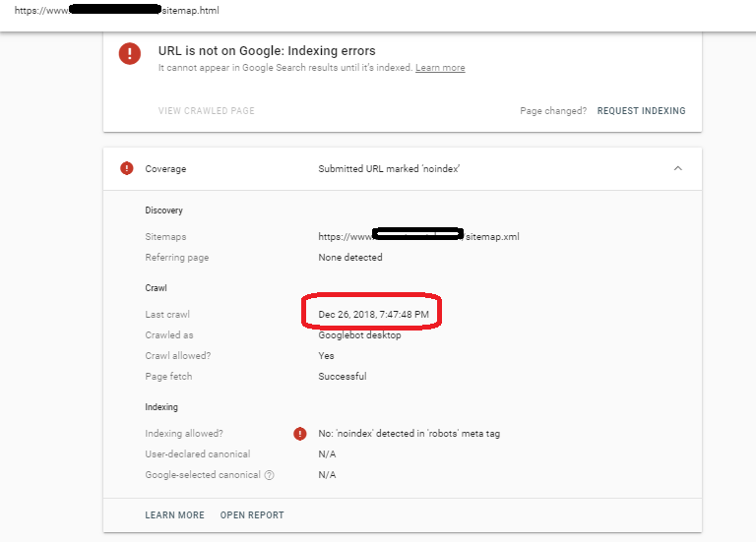
Task: Click the 'Yes' crawl allowed value
Action: (326, 355)
